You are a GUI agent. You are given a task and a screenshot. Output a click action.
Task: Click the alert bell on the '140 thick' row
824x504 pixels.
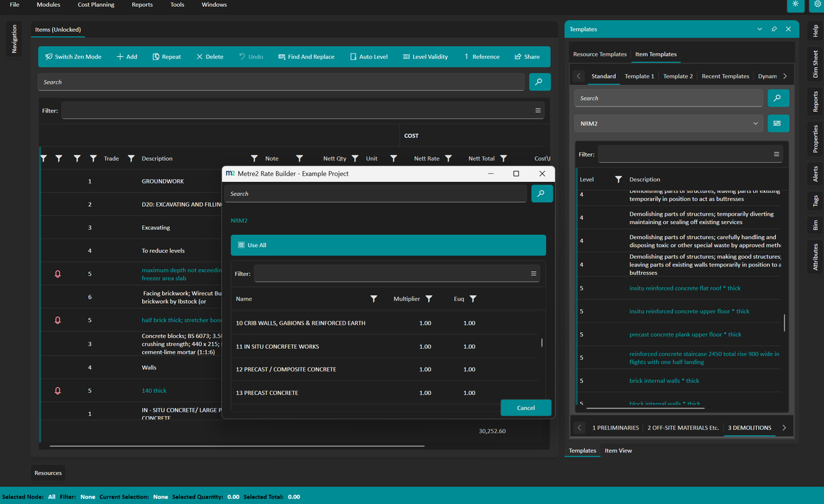click(x=58, y=391)
